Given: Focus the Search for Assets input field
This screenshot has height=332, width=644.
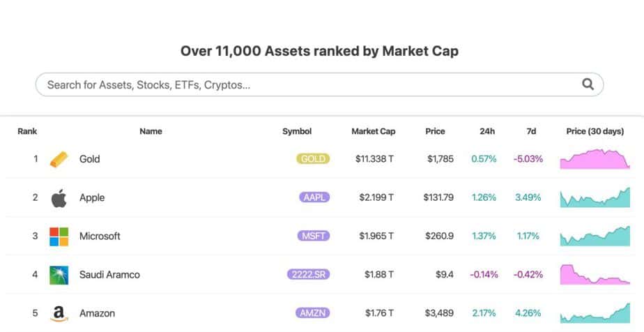Looking at the screenshot, I should coord(319,84).
